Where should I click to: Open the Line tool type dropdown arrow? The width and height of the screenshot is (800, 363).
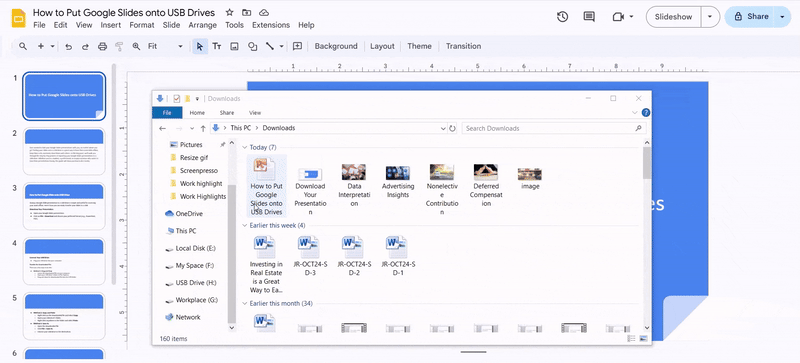(282, 46)
